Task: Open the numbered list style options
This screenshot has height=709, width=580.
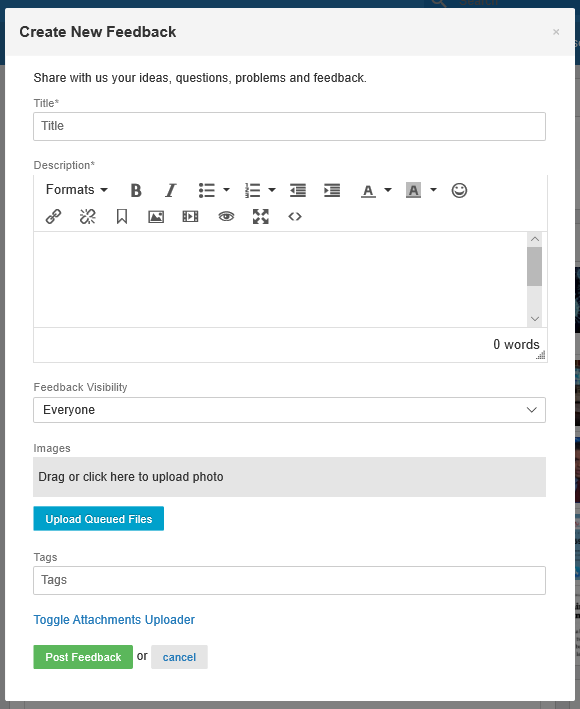Action: point(272,190)
